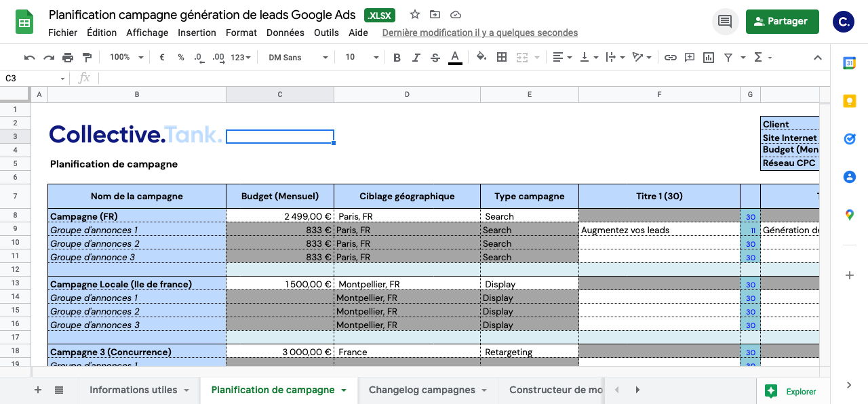Open the fill color picker

pos(481,58)
